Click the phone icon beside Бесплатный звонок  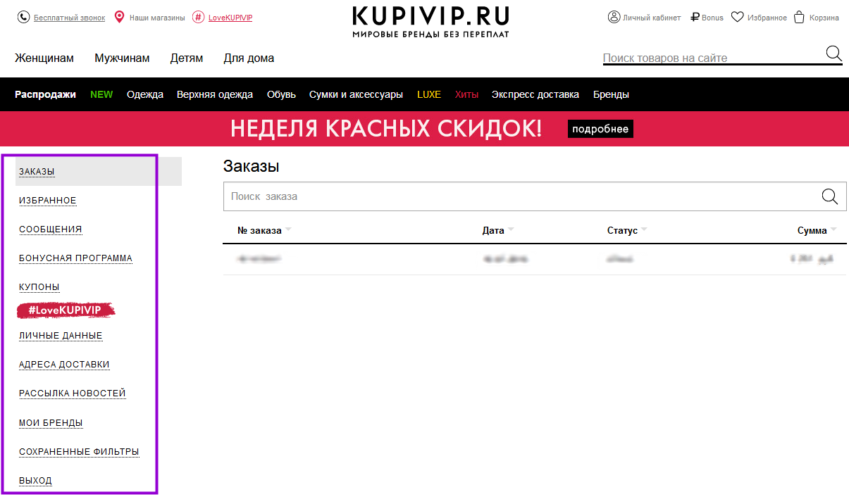coord(23,17)
